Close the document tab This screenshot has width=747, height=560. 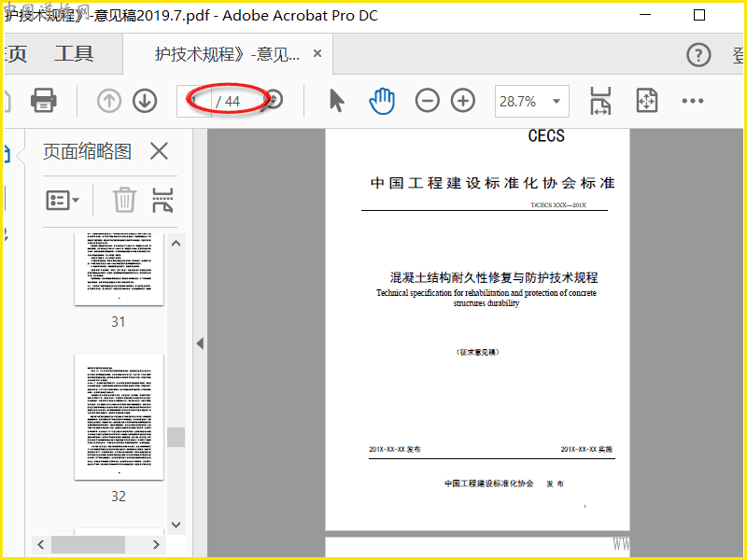pos(317,53)
